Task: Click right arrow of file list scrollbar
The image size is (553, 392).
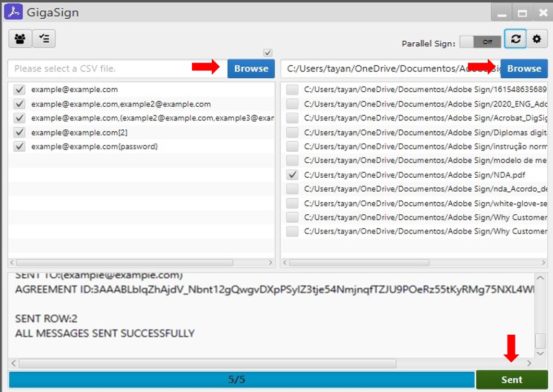Action: click(x=544, y=263)
